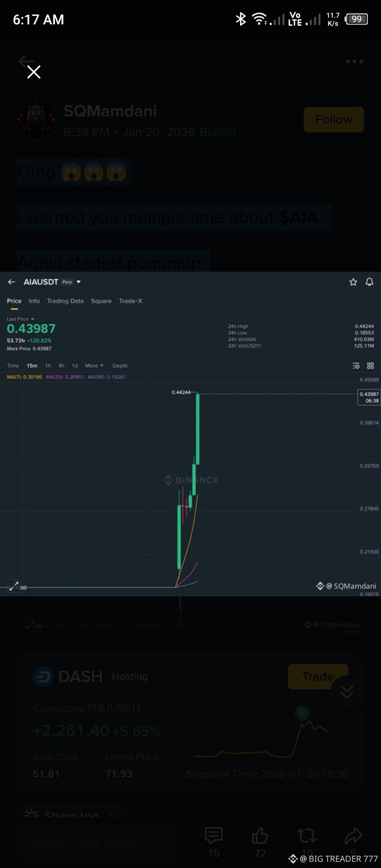This screenshot has width=381, height=868.
Task: Repost using the retweet arrows icon
Action: click(307, 836)
